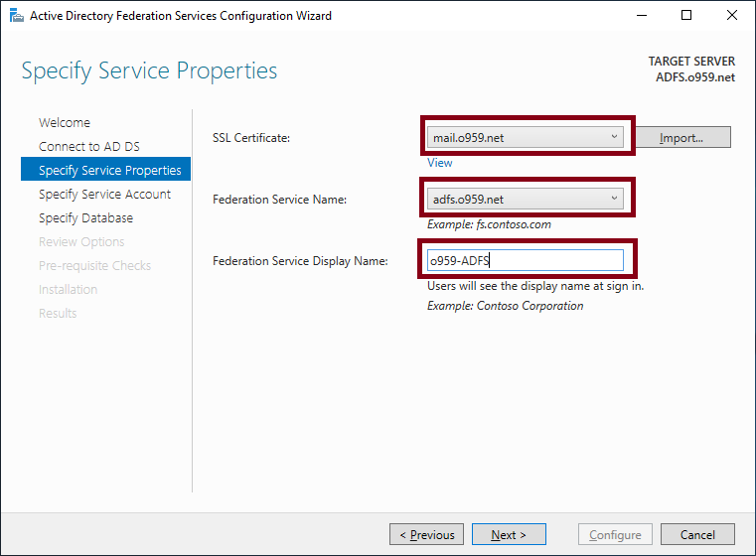Click the 'Example: Contoso Corporation' hint

506,306
